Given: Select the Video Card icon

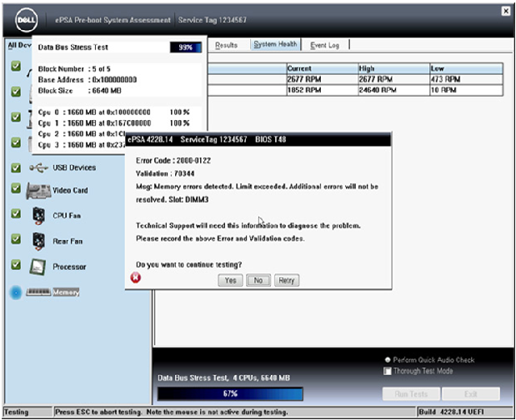Looking at the screenshot, I should click(x=39, y=191).
